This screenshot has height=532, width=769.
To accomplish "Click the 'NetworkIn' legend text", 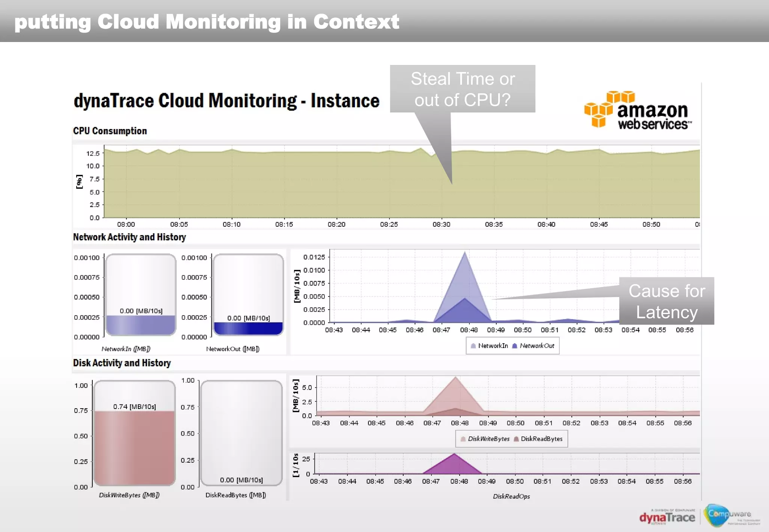I will (x=493, y=346).
